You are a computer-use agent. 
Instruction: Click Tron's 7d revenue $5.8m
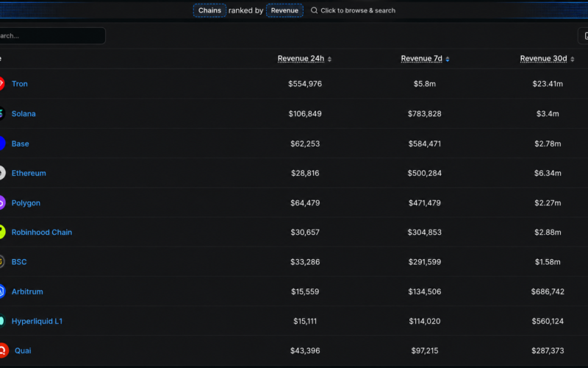coord(425,84)
